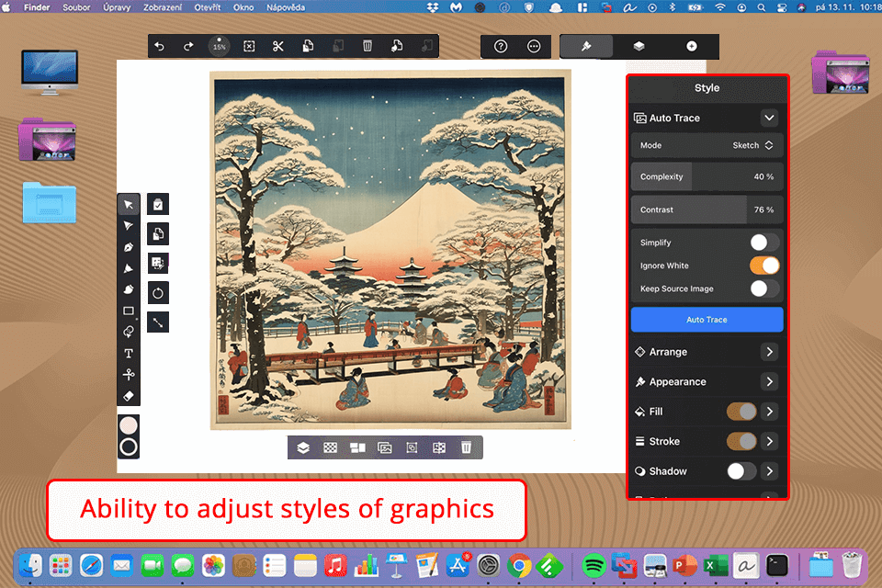Click the Spotlight search icon in menu bar
This screenshot has width=882, height=588.
pyautogui.click(x=761, y=7)
